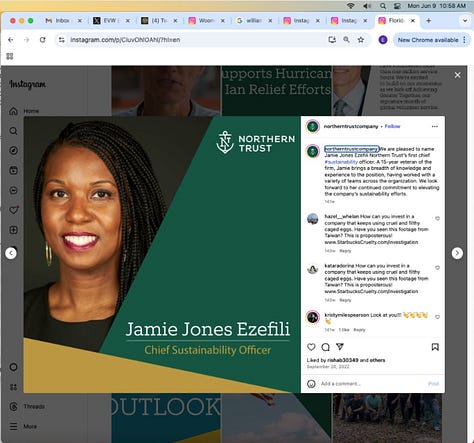Go to the previous post arrow
This screenshot has width=474, height=443.
tap(11, 253)
